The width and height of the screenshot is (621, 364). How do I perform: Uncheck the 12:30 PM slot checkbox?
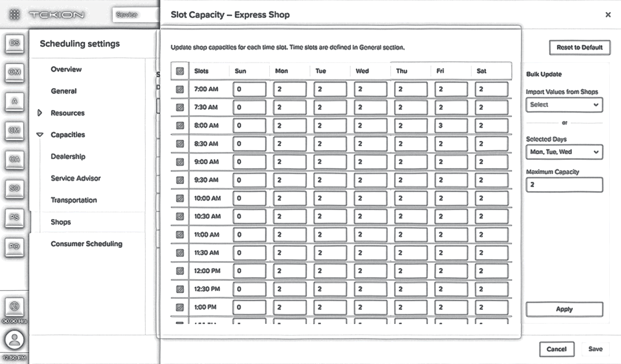click(180, 289)
